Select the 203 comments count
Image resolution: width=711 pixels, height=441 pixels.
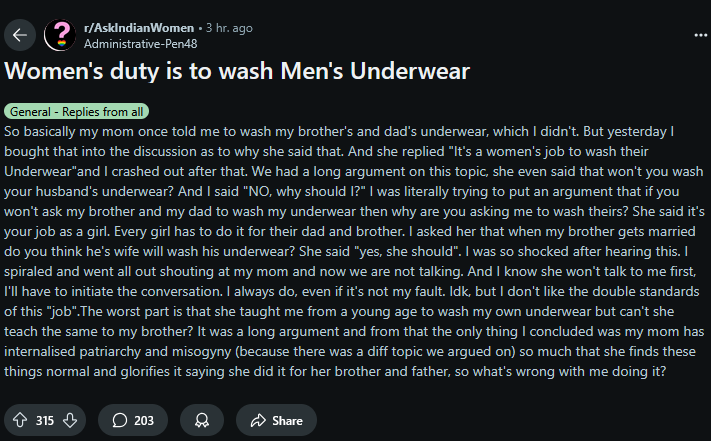(144, 421)
